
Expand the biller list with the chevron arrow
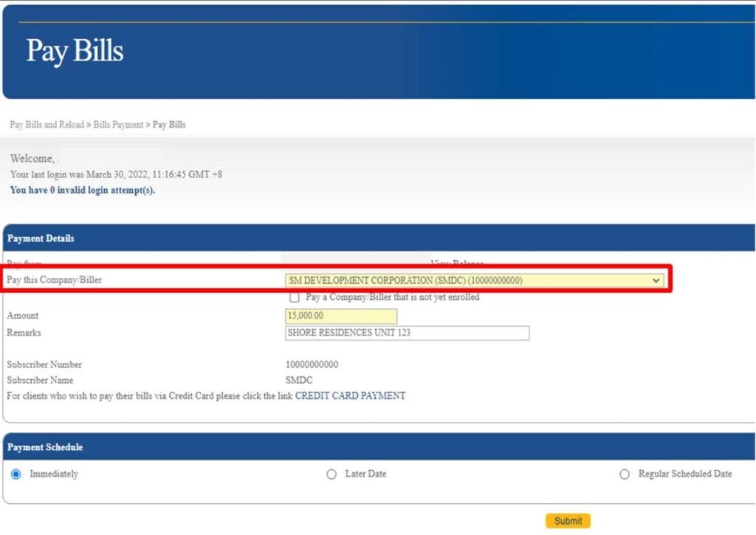tap(656, 280)
